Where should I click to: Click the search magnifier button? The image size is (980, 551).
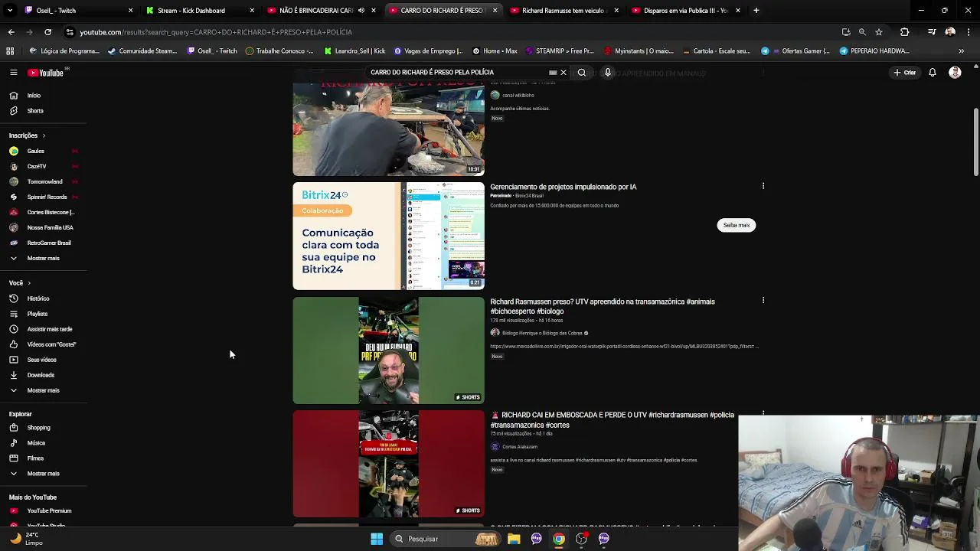582,73
